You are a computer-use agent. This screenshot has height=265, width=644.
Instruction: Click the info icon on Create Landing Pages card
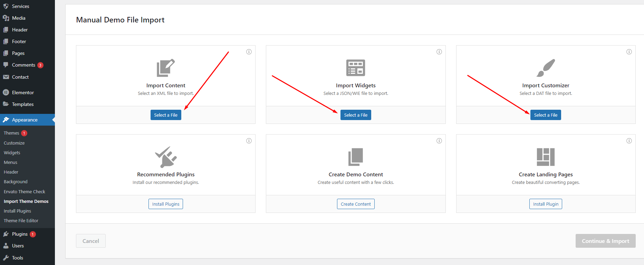pyautogui.click(x=629, y=141)
